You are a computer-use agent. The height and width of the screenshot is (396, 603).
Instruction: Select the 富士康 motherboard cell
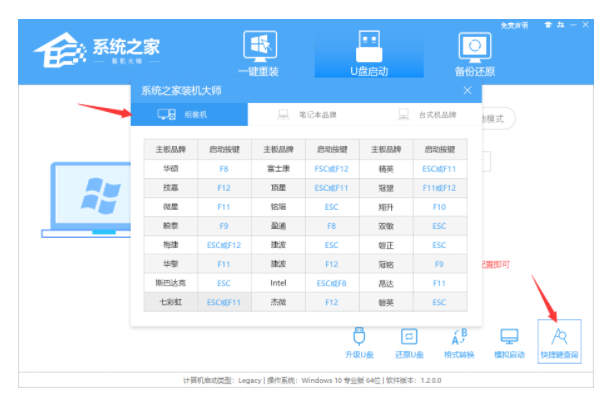(x=278, y=168)
